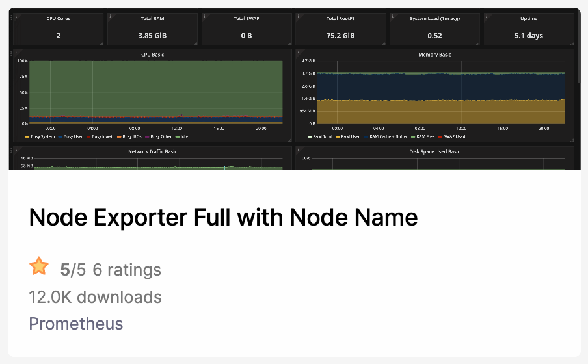
Task: Click the info icon on Memory Basic panel
Action: 298,52
